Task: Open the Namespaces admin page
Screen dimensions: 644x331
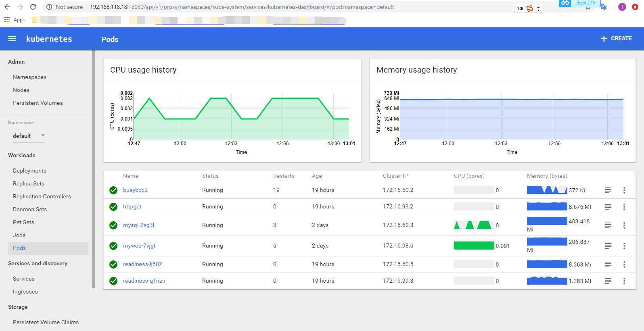Action: [x=29, y=77]
